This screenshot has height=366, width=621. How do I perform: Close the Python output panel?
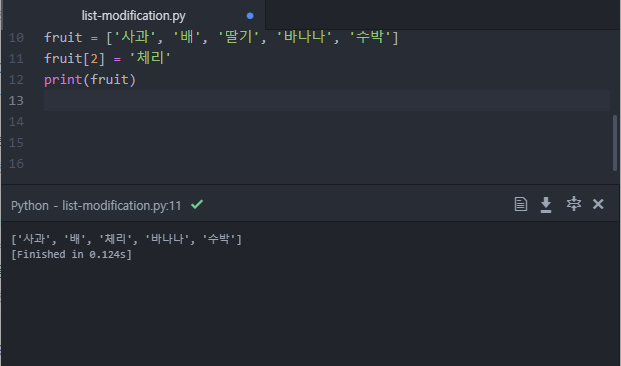(x=598, y=204)
